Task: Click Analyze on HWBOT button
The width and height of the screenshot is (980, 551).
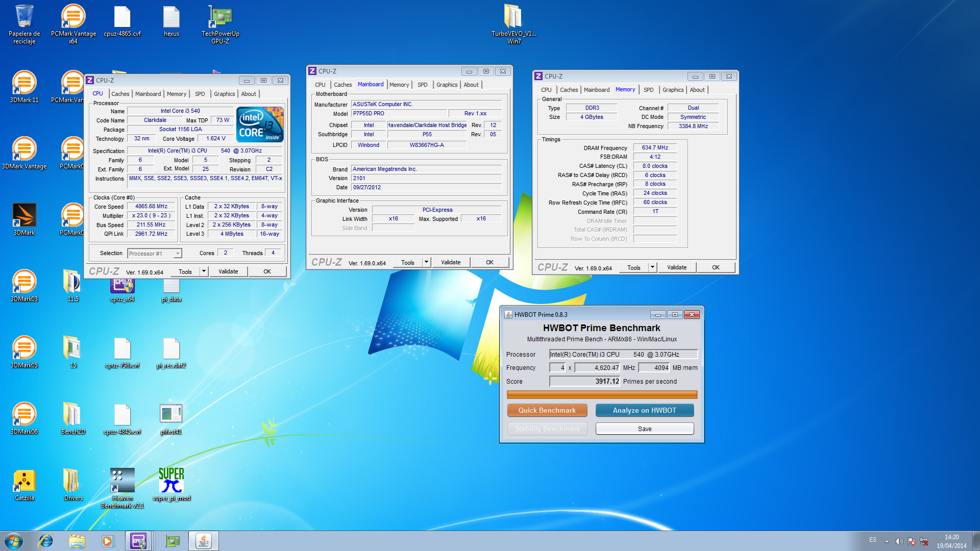Action: pyautogui.click(x=645, y=410)
